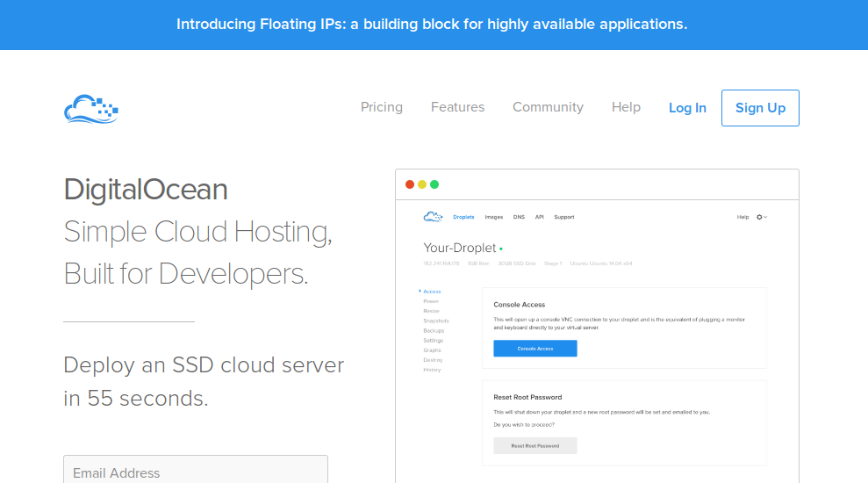Screen dimensions: 868x483
Task: Select the DNS tab in the preview
Action: pyautogui.click(x=519, y=217)
